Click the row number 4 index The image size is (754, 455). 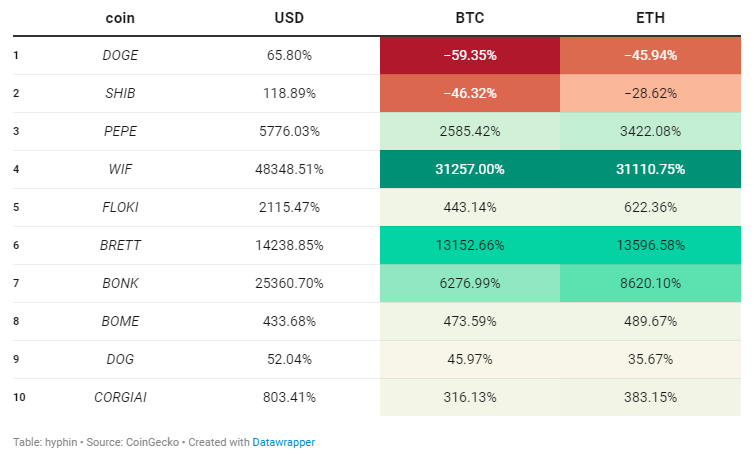tap(17, 169)
